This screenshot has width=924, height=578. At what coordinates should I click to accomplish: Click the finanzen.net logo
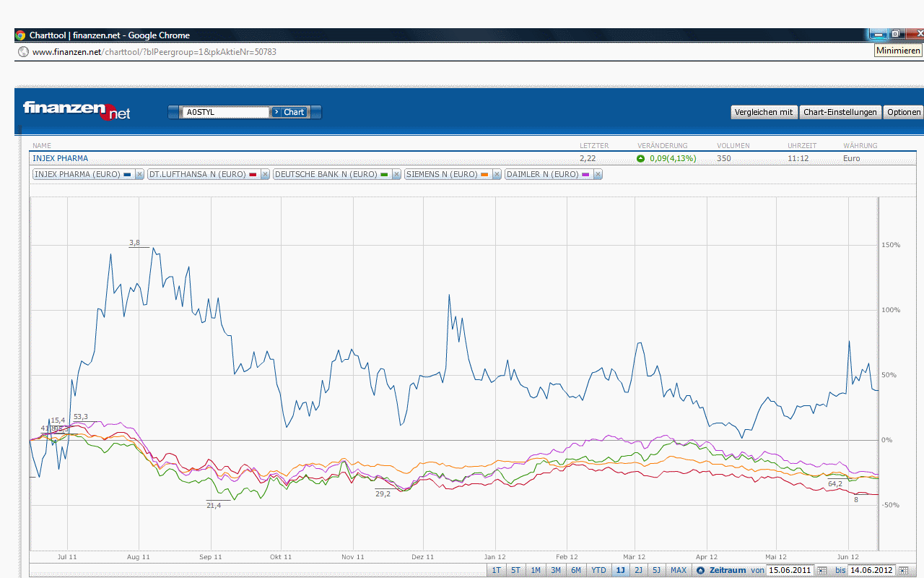tap(77, 110)
